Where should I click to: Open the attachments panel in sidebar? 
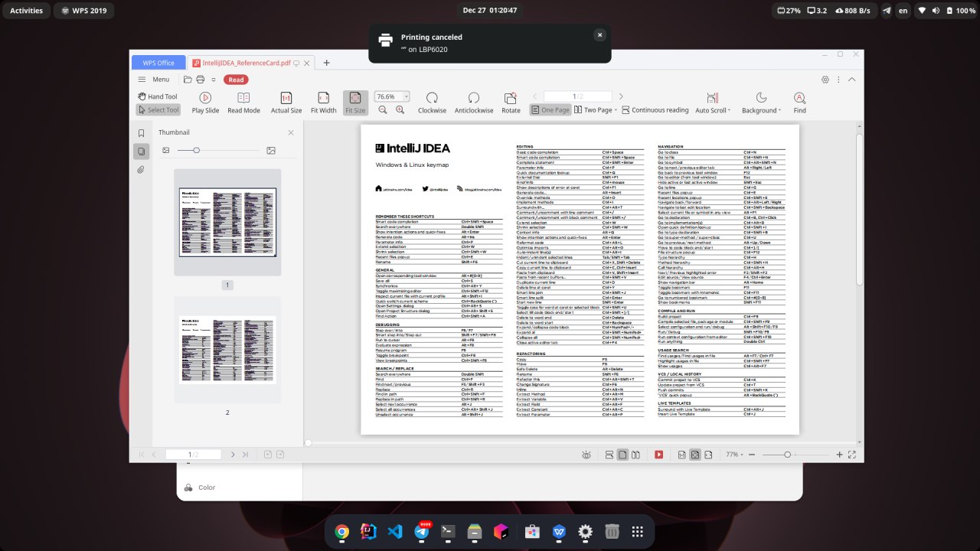click(x=141, y=170)
